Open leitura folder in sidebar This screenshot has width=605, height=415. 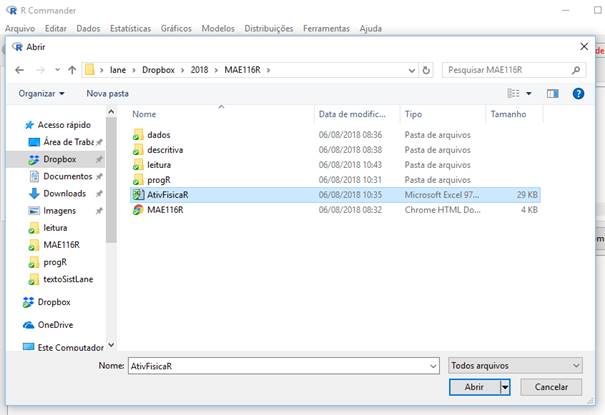click(x=48, y=228)
